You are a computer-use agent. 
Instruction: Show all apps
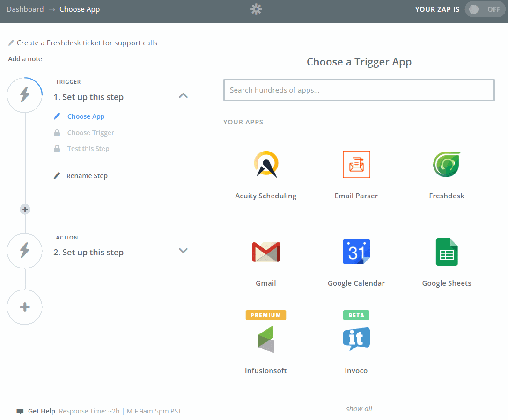tap(359, 409)
